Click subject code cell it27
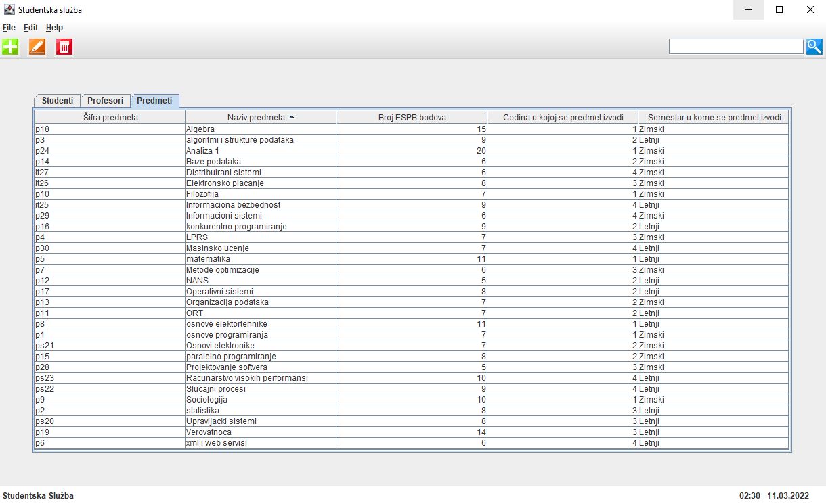 110,173
